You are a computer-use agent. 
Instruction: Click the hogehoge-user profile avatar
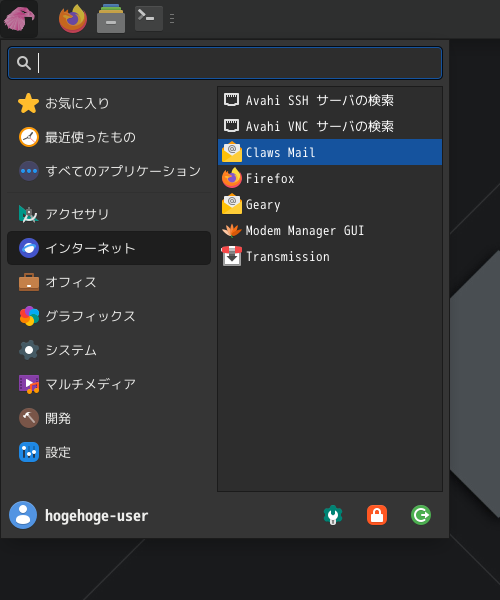23,515
